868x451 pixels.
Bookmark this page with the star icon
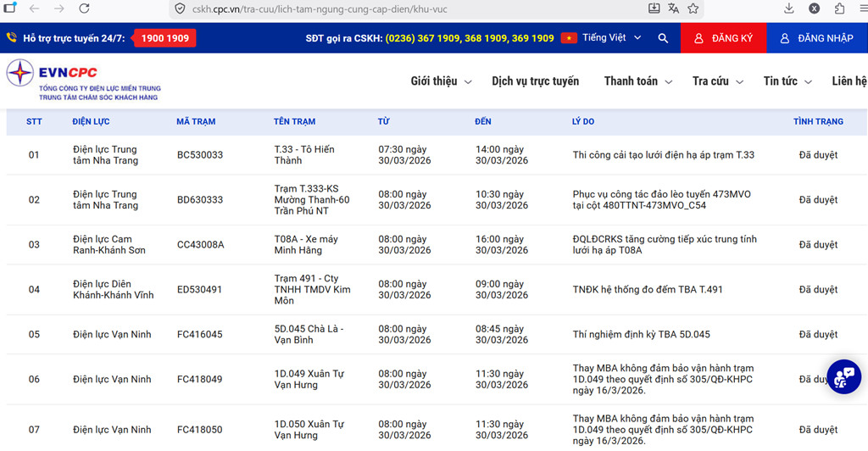tap(693, 9)
